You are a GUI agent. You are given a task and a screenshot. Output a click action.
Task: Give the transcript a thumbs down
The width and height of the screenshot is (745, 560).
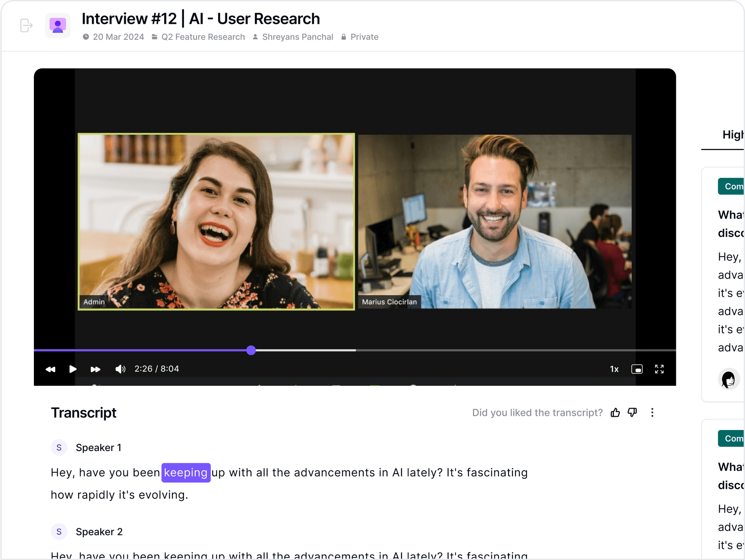tap(632, 413)
